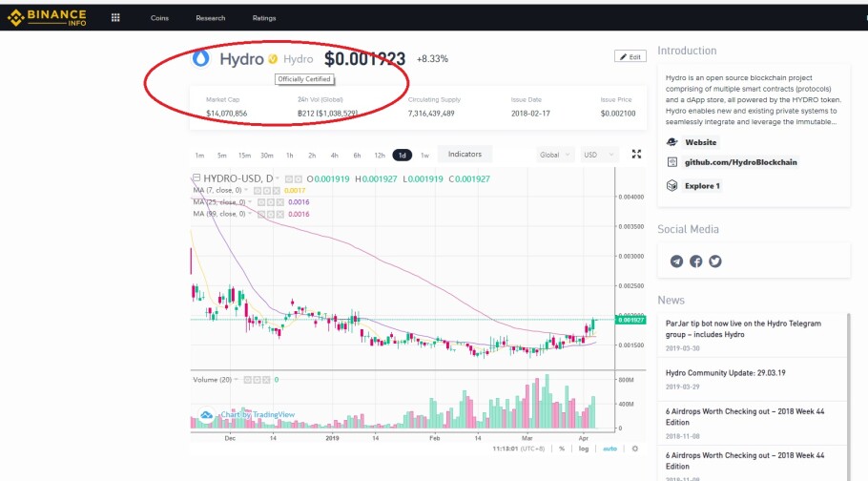Click the Edit button
The width and height of the screenshot is (868, 481).
[x=630, y=56]
